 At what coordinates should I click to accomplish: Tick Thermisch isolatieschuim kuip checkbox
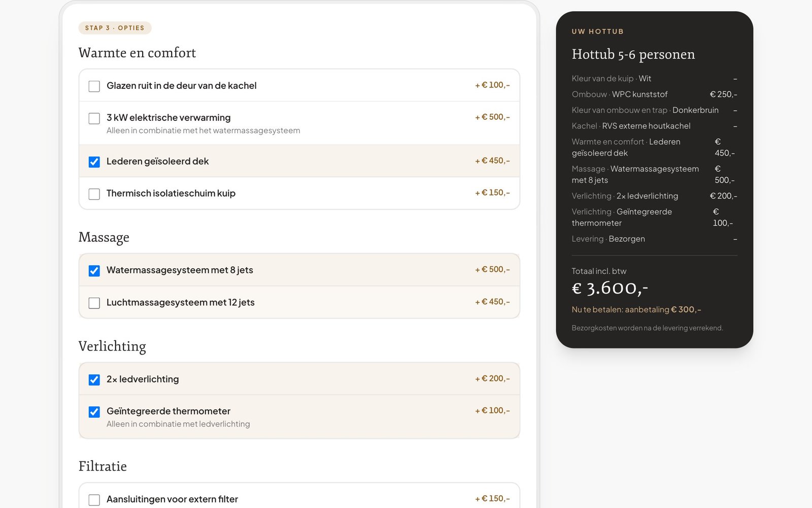click(x=94, y=194)
